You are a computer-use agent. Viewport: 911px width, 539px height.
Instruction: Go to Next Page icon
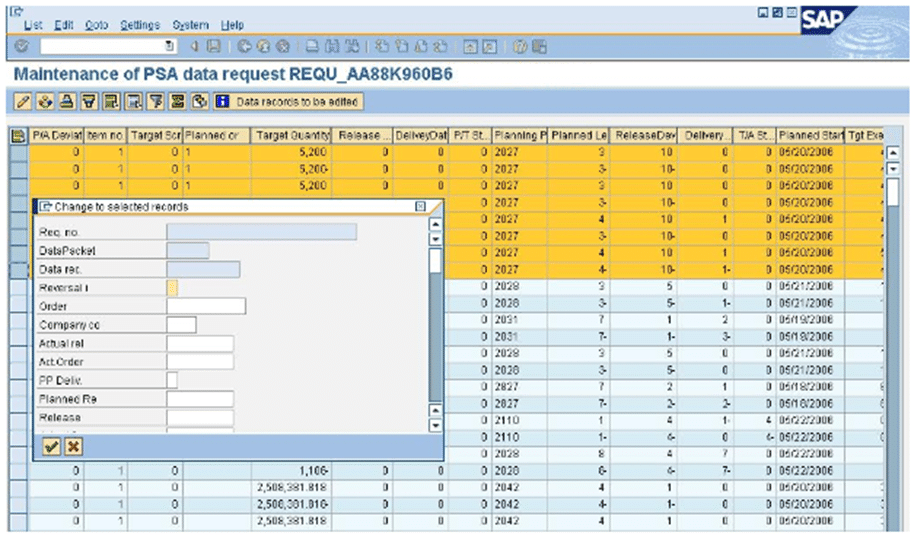pyautogui.click(x=421, y=46)
